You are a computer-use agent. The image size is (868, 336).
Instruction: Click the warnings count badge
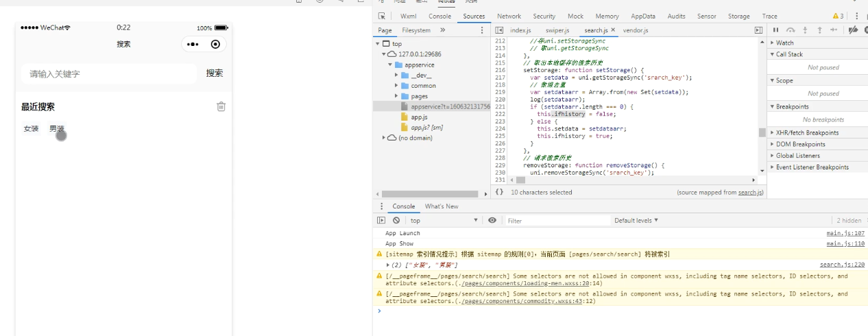(x=838, y=16)
